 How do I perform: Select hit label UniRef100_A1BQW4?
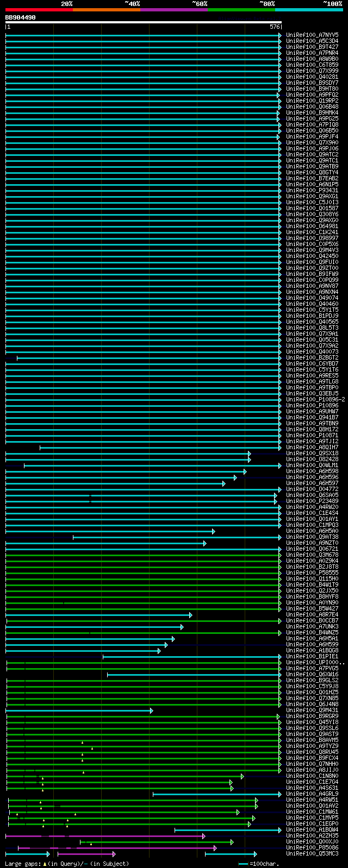pos(312,829)
